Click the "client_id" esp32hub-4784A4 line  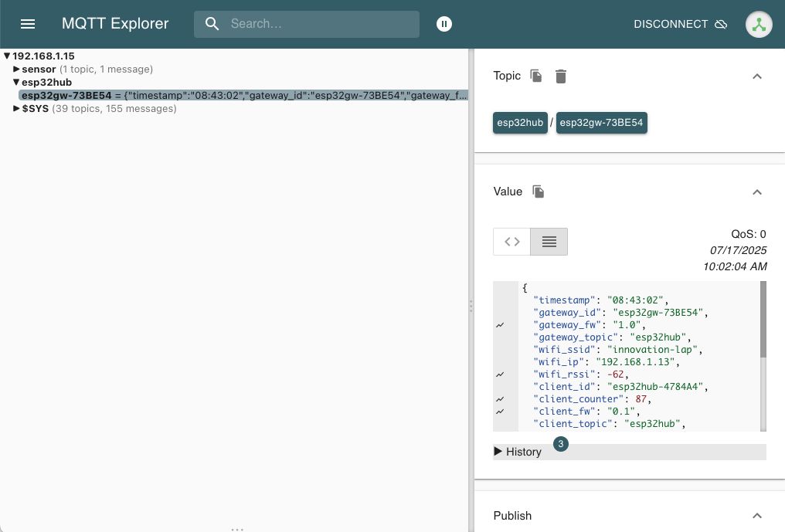click(x=620, y=387)
